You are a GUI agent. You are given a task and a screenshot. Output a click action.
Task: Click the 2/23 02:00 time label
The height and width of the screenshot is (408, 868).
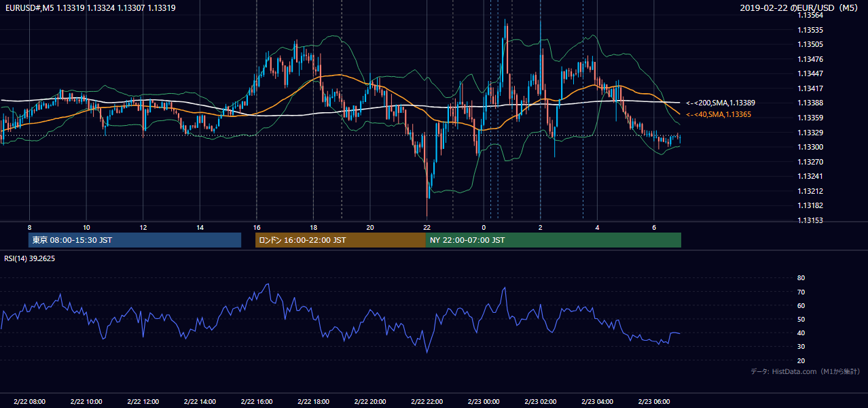click(541, 402)
